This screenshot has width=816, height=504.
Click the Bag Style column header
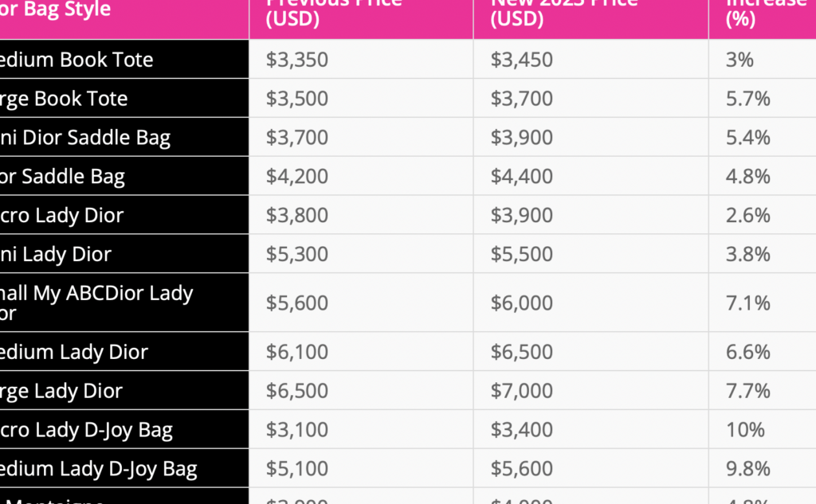pyautogui.click(x=56, y=10)
